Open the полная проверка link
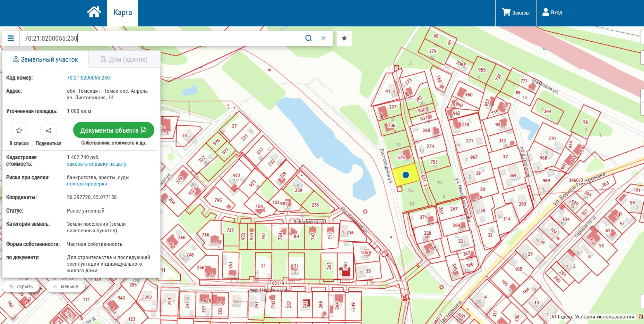 tap(87, 184)
